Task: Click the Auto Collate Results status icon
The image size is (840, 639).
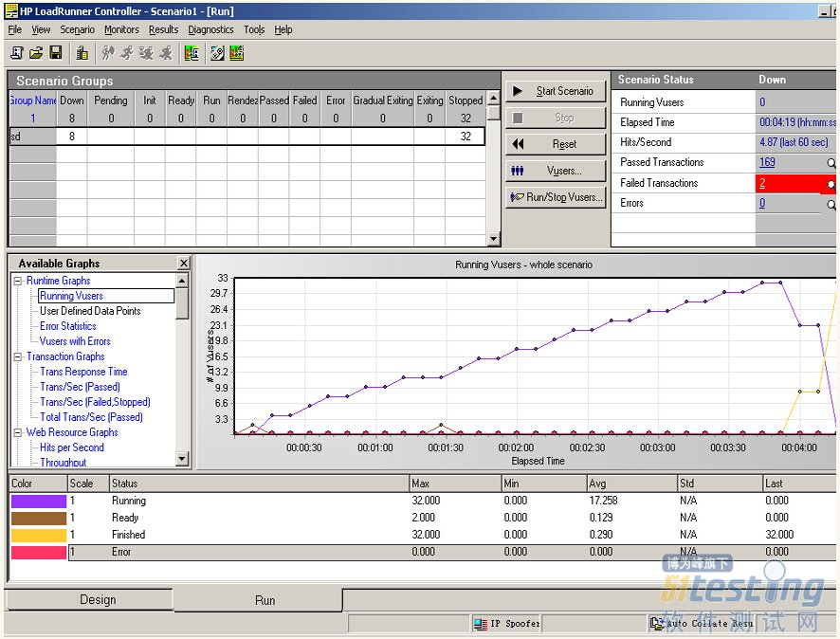Action: (x=657, y=623)
